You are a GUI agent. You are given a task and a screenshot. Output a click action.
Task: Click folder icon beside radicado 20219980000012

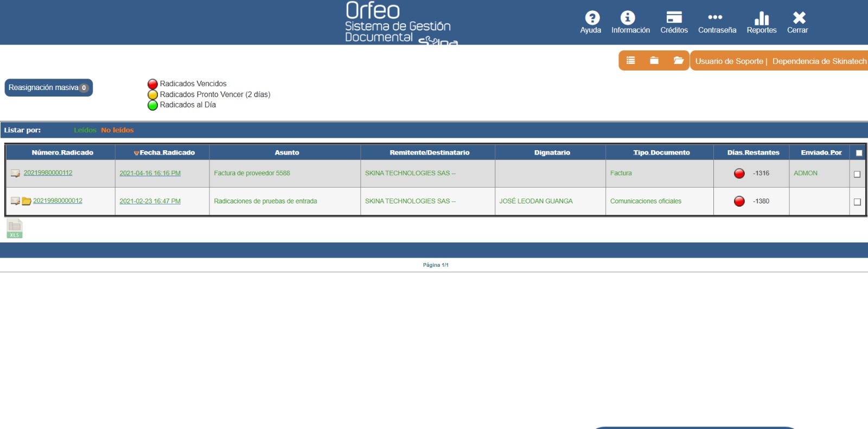[26, 201]
